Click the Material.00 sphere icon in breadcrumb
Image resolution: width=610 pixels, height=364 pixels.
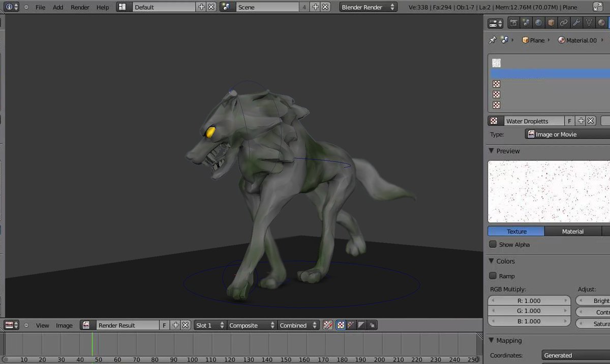point(562,40)
